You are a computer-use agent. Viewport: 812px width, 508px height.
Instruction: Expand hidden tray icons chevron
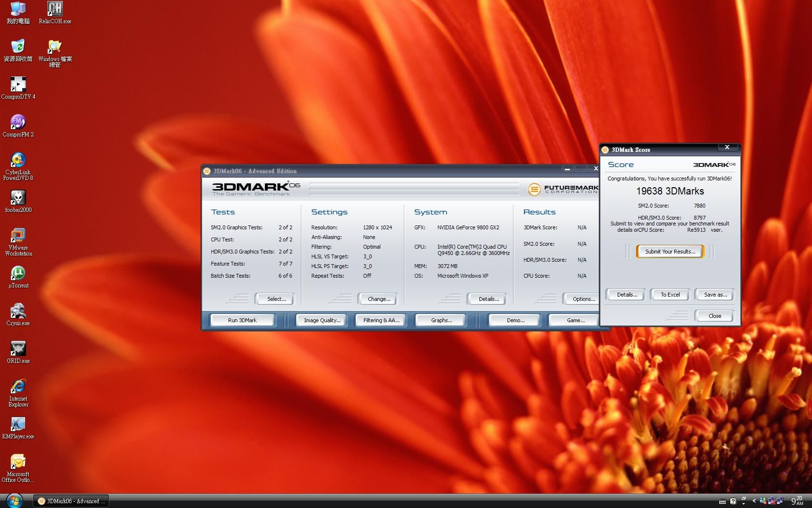pos(754,501)
